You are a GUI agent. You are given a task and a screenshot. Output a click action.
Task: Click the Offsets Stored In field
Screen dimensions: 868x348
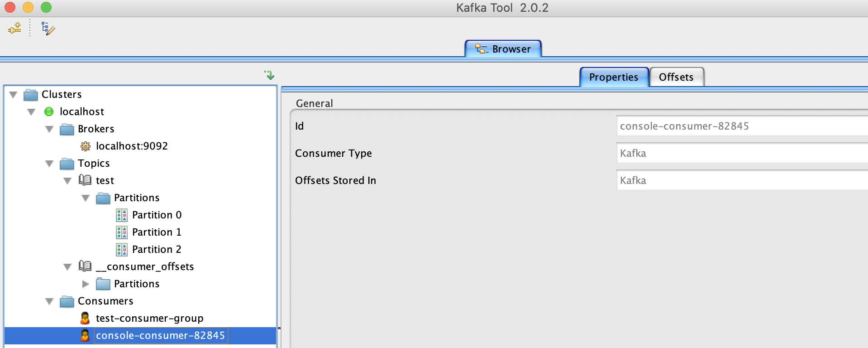pos(742,180)
